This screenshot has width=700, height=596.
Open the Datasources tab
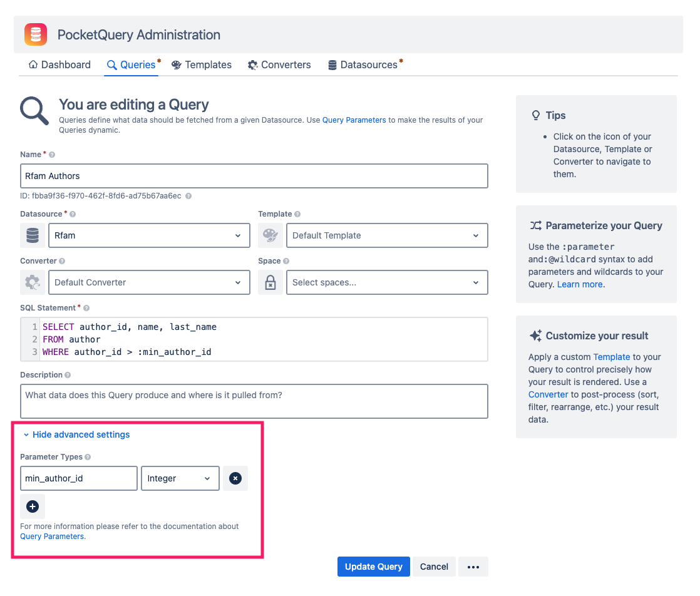point(364,64)
